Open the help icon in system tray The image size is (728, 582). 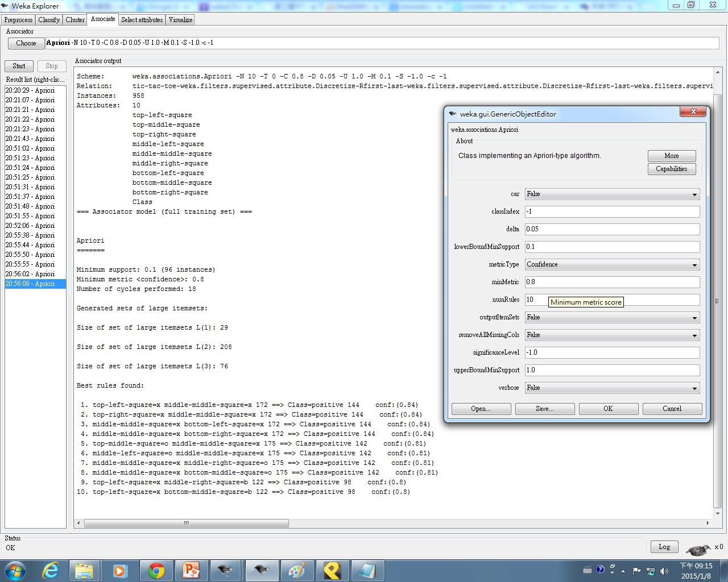600,569
